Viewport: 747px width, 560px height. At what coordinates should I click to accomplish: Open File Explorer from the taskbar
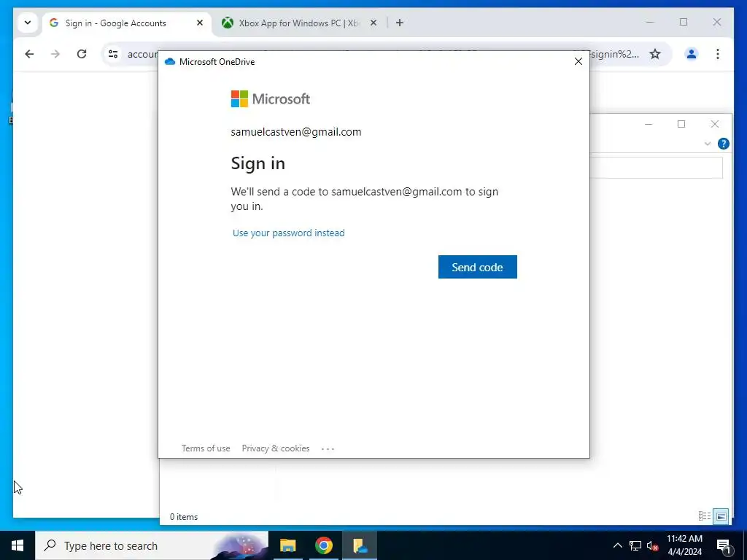[287, 545]
